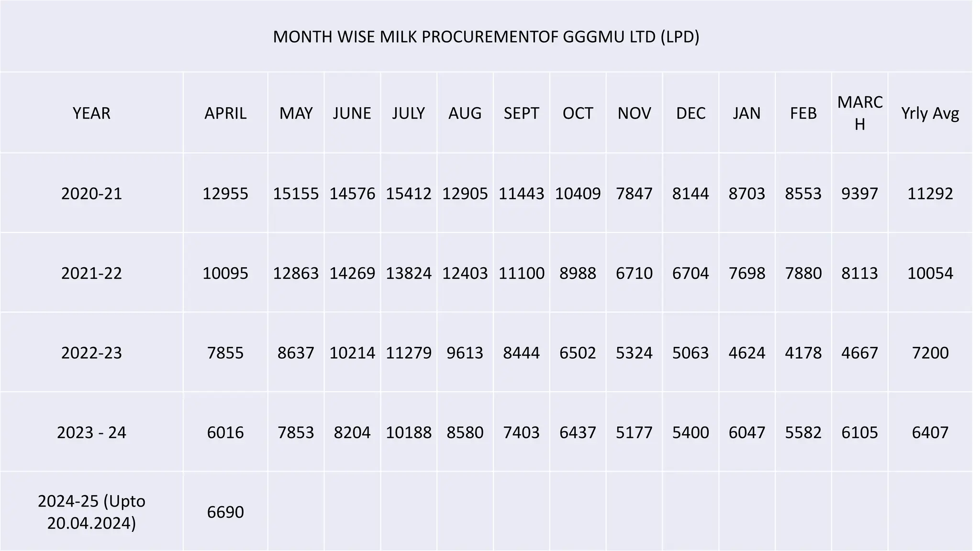
Task: Click the 7200 yearly average cell
Action: pyautogui.click(x=930, y=353)
